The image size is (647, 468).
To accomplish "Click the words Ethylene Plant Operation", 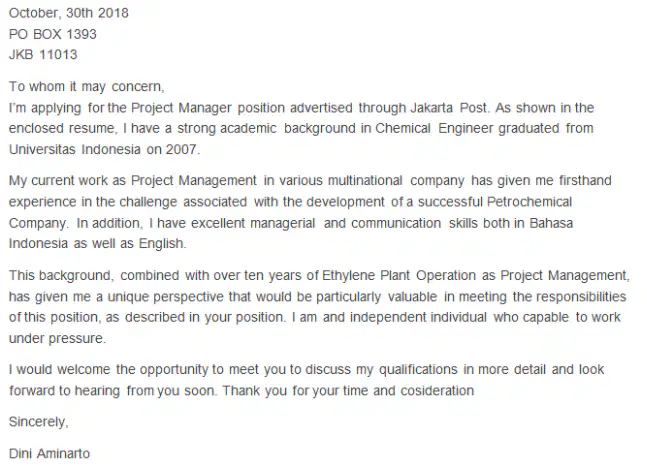I will (x=399, y=275).
